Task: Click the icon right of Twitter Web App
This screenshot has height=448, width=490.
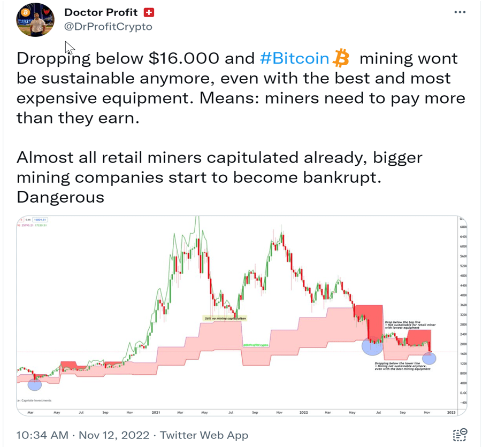Action: [x=460, y=434]
